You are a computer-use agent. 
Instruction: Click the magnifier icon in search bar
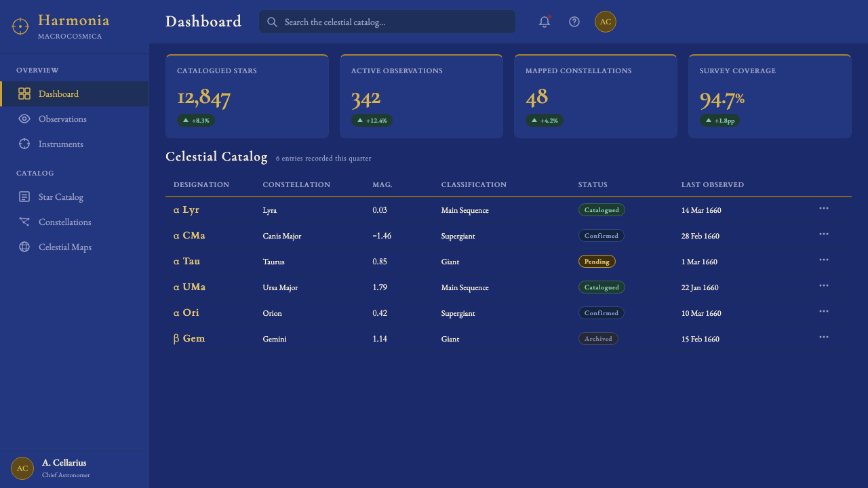(x=272, y=22)
